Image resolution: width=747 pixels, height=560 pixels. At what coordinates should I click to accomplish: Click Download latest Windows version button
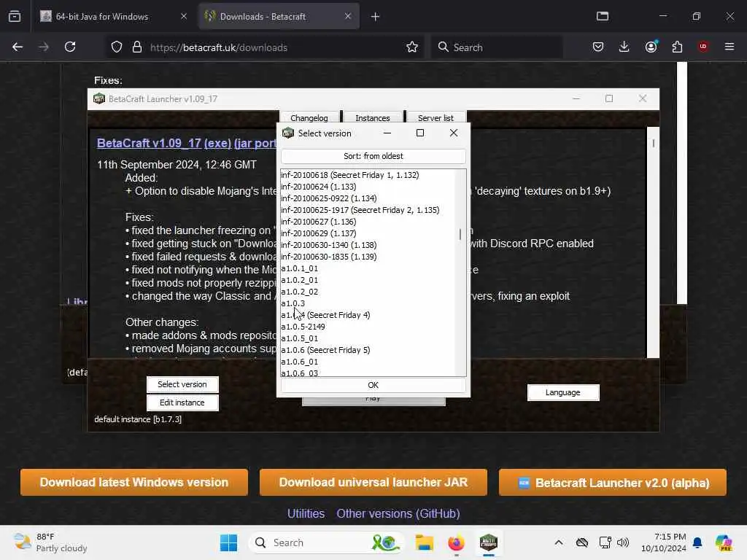click(134, 483)
